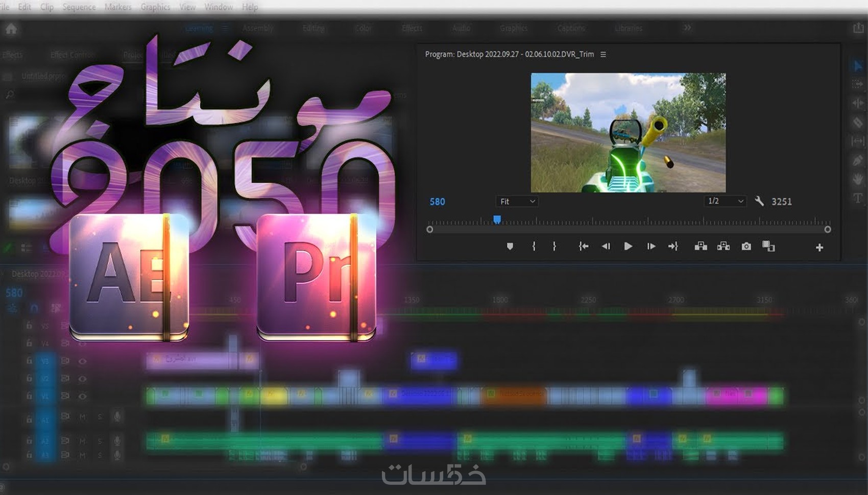Viewport: 868px width, 495px height.
Task: Click the blue Program monitor playhead
Action: point(497,219)
